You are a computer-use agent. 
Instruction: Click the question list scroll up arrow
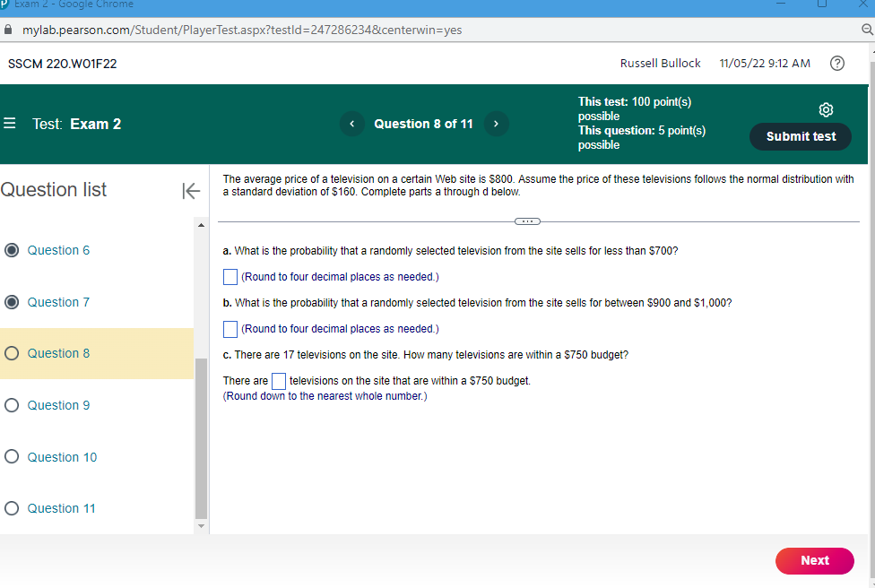click(201, 225)
